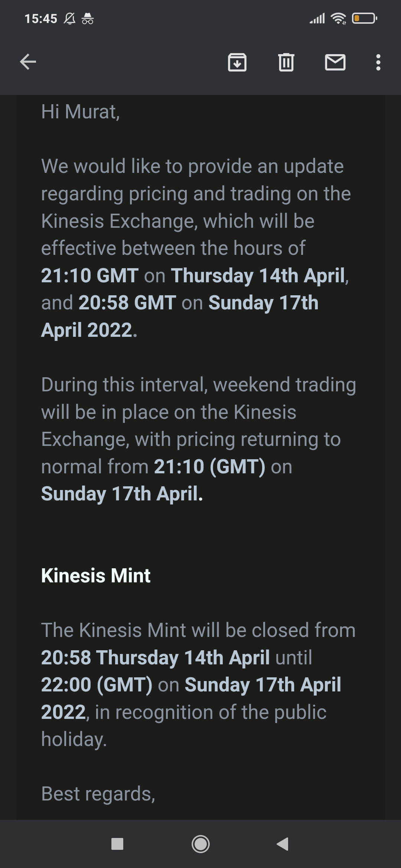This screenshot has height=868, width=401.
Task: Tap the bold '21:10 GMT' time text
Action: [90, 276]
